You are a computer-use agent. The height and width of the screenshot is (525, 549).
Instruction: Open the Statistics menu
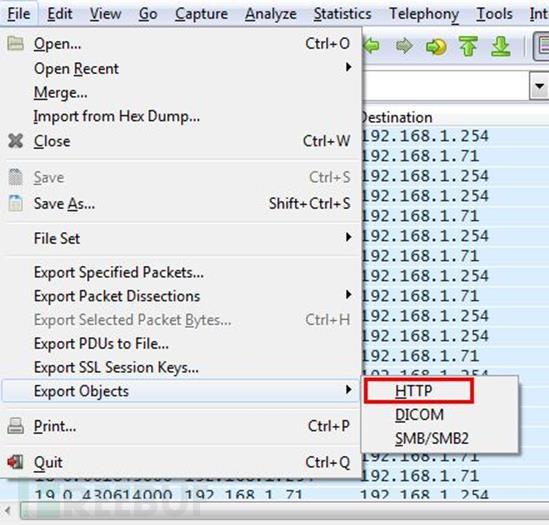click(342, 14)
